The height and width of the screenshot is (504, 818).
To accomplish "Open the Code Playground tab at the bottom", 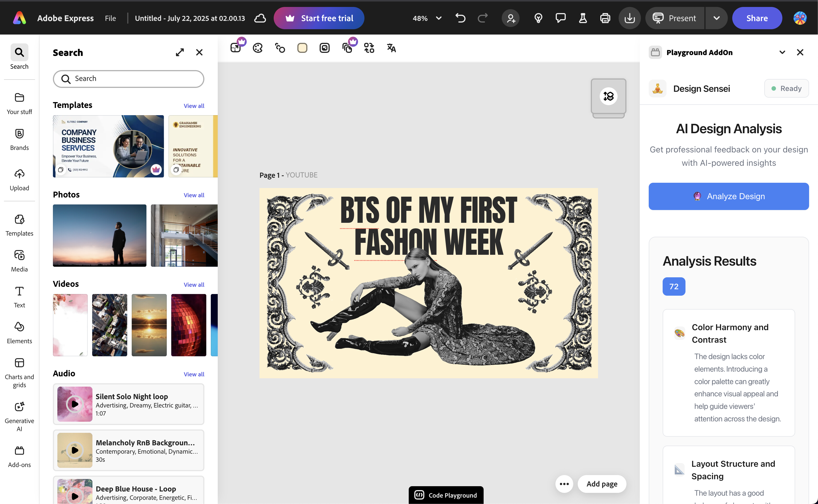I will click(x=446, y=495).
